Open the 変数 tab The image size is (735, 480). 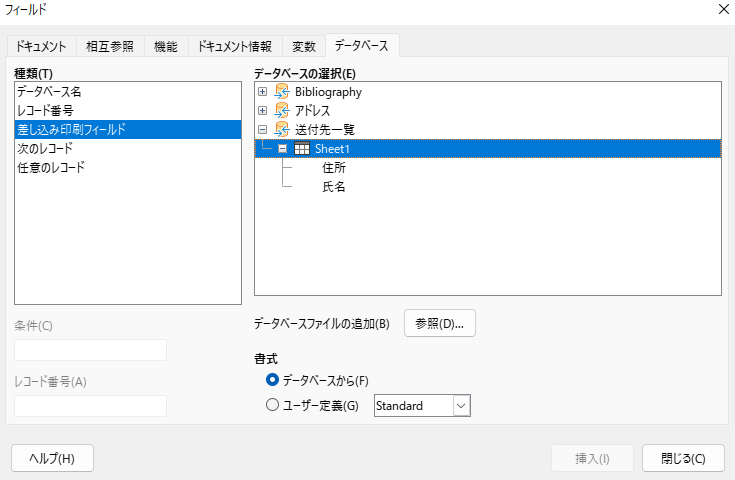304,47
